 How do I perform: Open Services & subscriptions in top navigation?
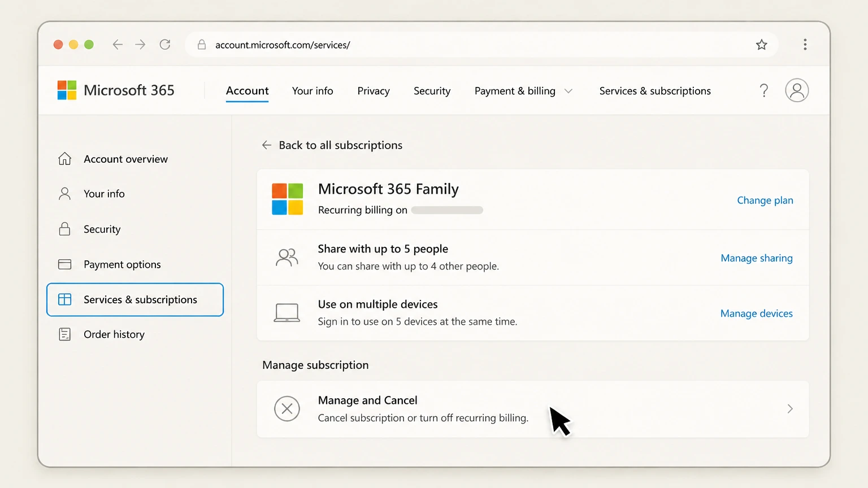[x=655, y=91]
